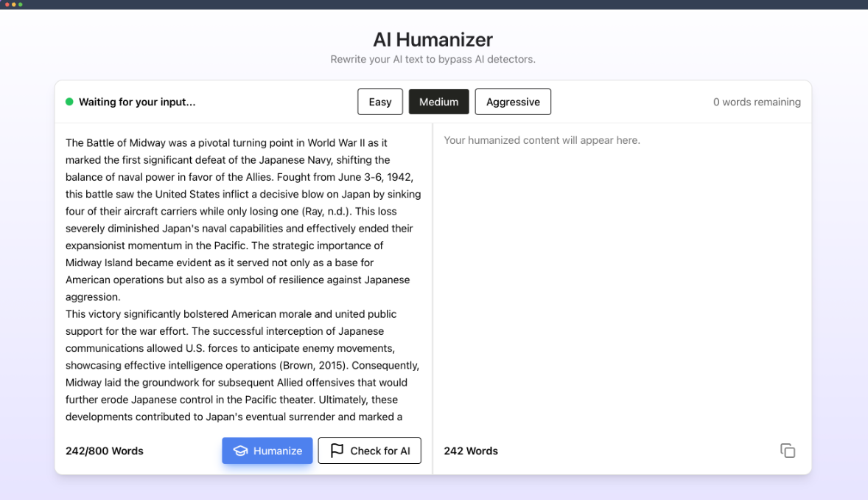
Task: Click the Check for AI button
Action: (369, 450)
